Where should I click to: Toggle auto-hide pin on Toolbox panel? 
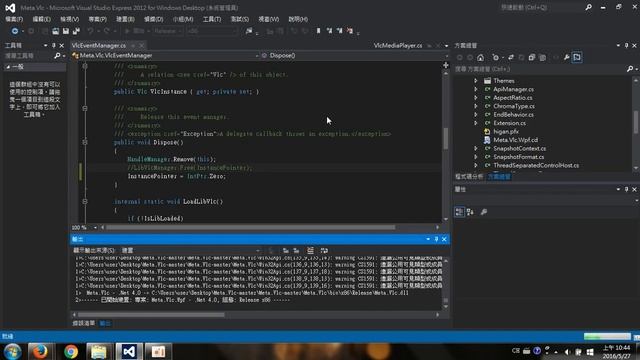pyautogui.click(x=53, y=46)
